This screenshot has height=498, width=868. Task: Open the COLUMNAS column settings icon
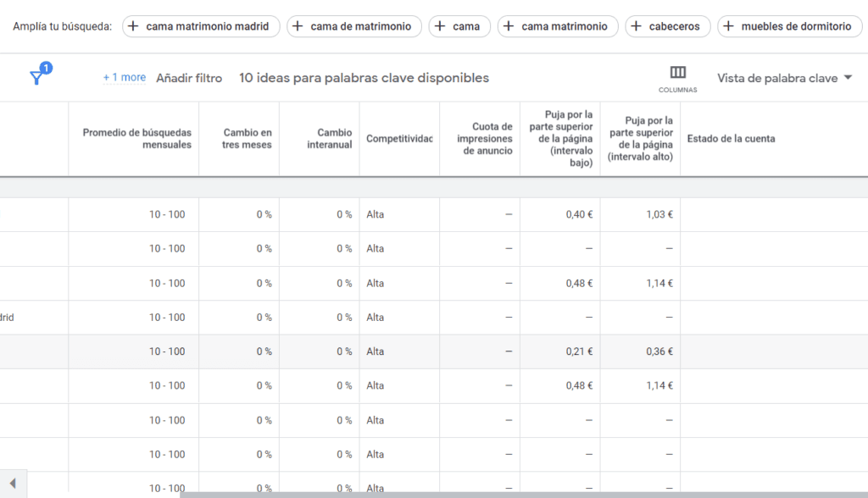pos(676,75)
